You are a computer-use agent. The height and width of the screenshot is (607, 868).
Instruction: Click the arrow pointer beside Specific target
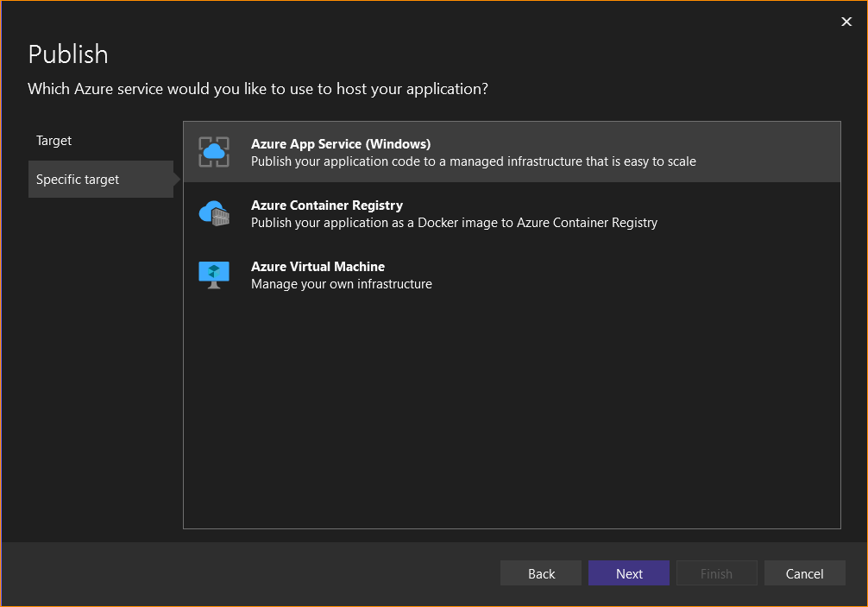pyautogui.click(x=177, y=180)
